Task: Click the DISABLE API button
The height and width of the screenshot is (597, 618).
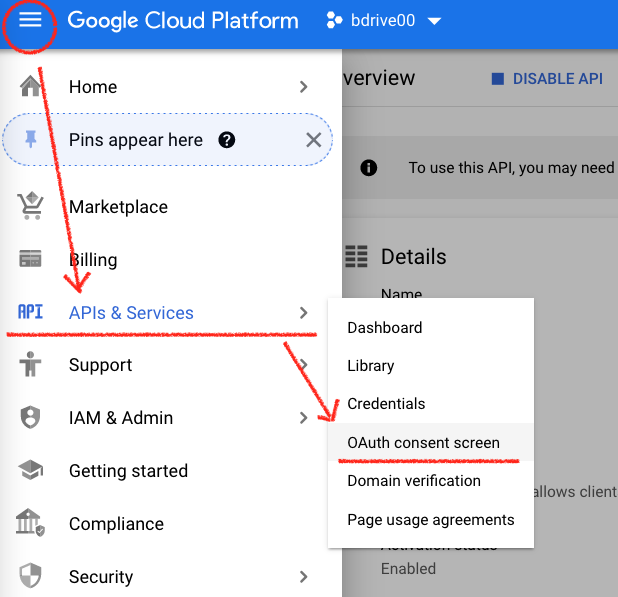Action: pyautogui.click(x=547, y=79)
